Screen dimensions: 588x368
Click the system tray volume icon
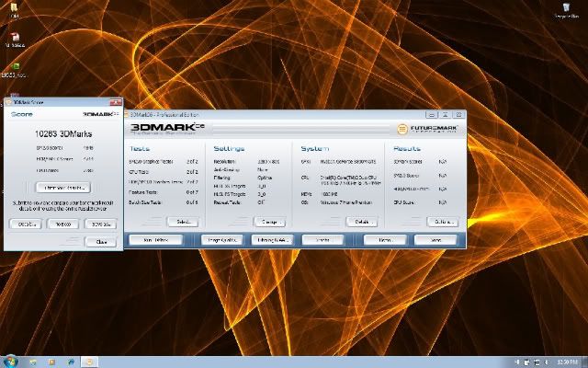(x=547, y=362)
